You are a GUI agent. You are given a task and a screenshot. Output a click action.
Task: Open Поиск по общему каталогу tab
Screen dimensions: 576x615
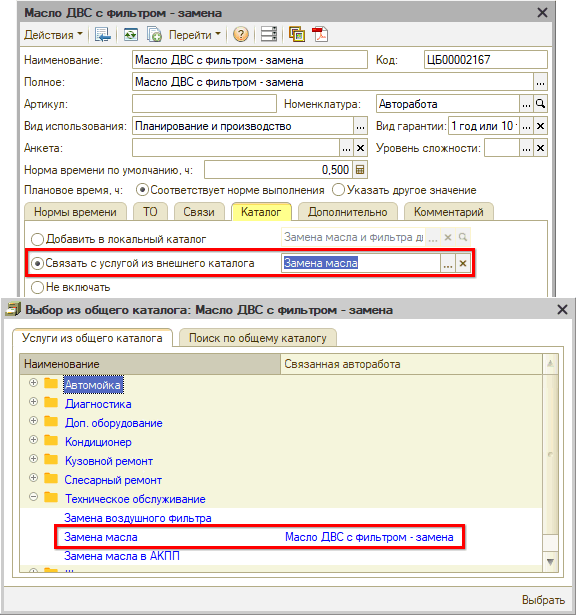click(258, 338)
